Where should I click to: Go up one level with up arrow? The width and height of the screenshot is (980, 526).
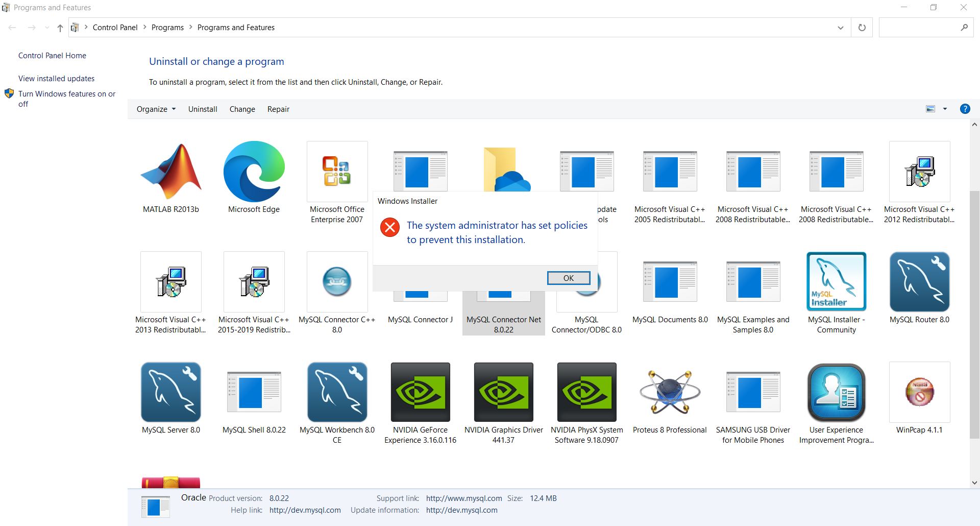tap(60, 28)
